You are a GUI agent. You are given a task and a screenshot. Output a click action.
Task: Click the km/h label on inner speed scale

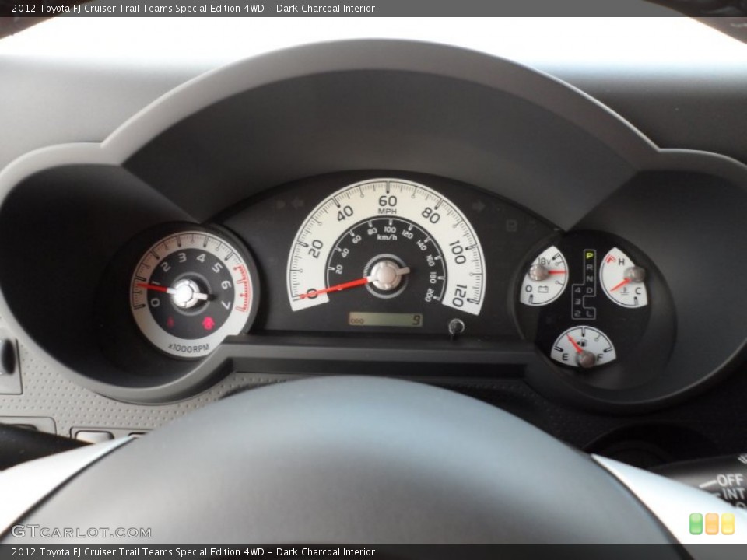388,237
